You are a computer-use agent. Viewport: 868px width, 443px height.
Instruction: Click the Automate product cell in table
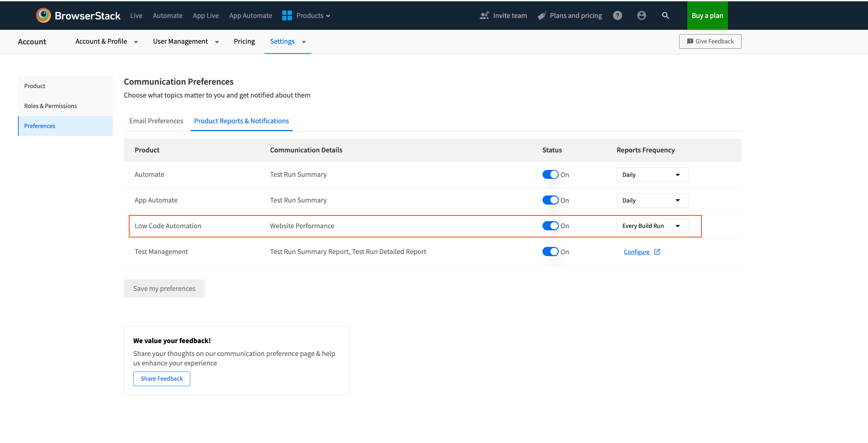(x=149, y=174)
